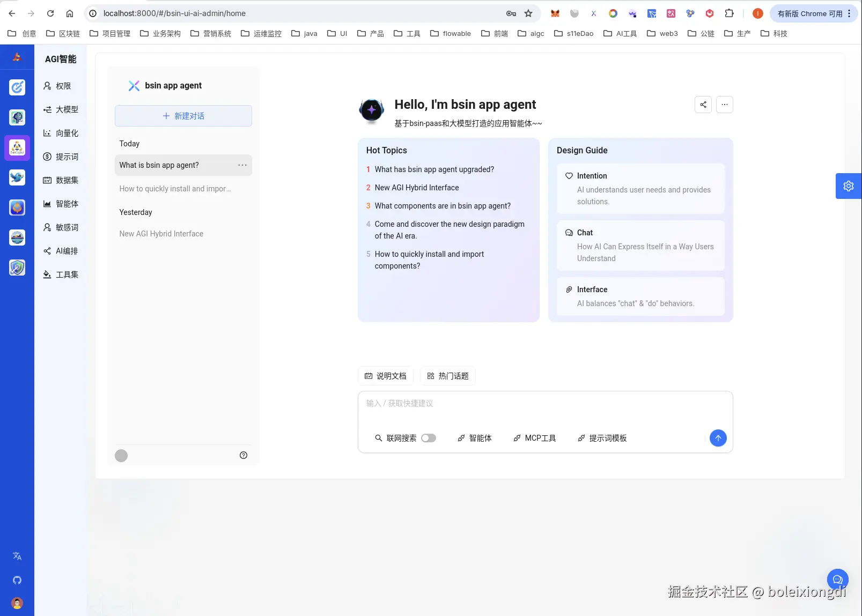Open the flowable bookmark folder
Viewport: 862px width, 616px height.
[451, 33]
